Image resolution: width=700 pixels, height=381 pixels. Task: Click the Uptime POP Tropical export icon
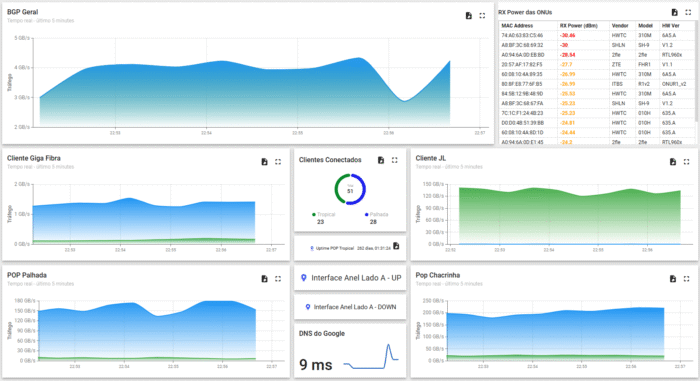pyautogui.click(x=396, y=246)
